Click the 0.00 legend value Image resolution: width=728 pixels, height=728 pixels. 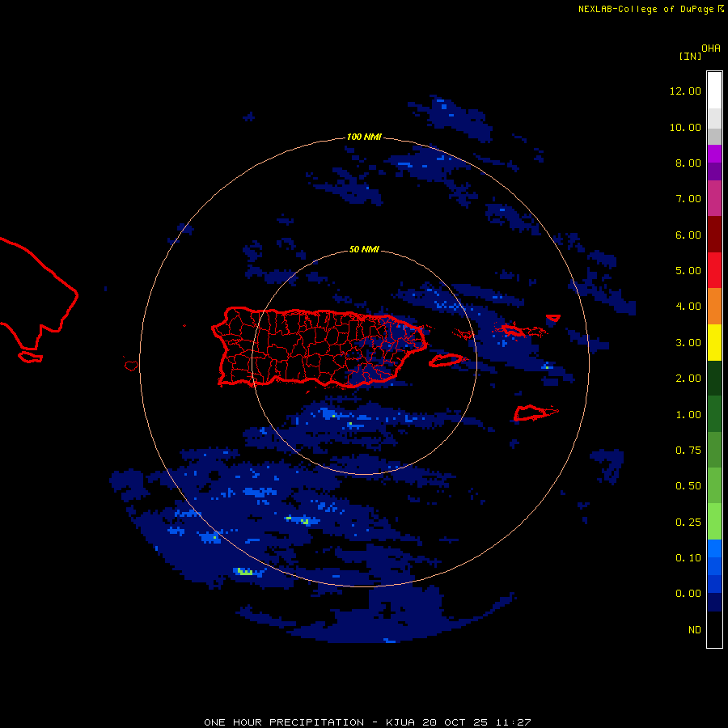[x=688, y=594]
